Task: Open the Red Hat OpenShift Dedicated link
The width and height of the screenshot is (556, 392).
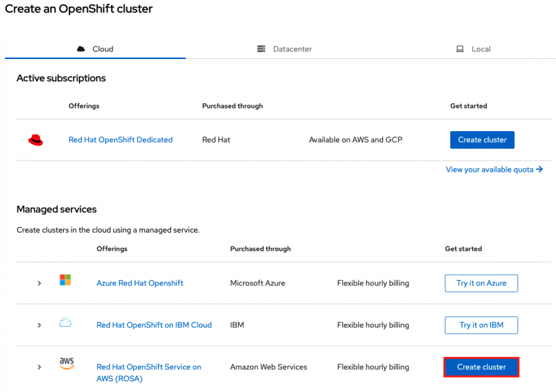Action: 120,140
